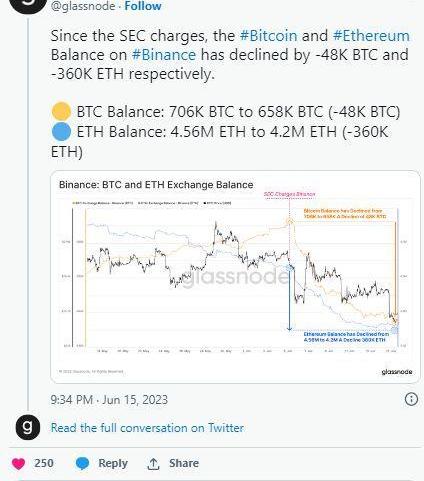Click the share upload arrow icon
Screen dimensions: 424x481
[x=153, y=464]
